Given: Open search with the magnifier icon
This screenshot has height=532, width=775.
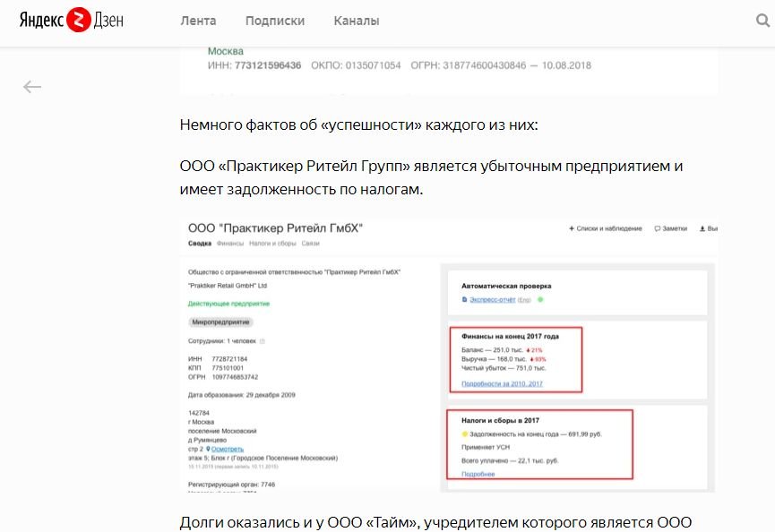Looking at the screenshot, I should point(763,20).
